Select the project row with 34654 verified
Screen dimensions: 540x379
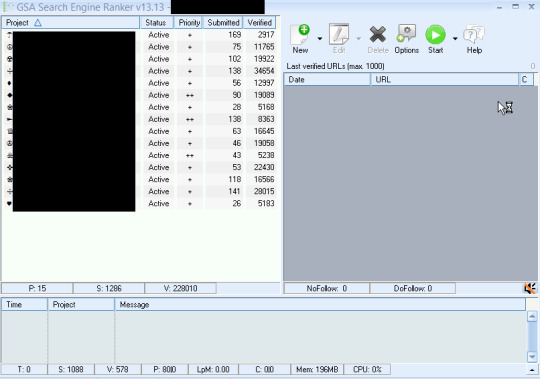(140, 71)
